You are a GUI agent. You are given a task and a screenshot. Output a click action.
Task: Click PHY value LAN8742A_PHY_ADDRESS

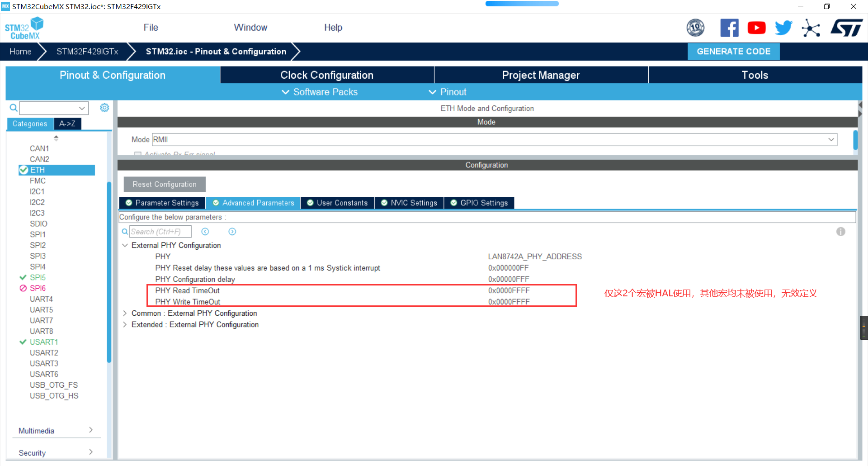point(535,257)
